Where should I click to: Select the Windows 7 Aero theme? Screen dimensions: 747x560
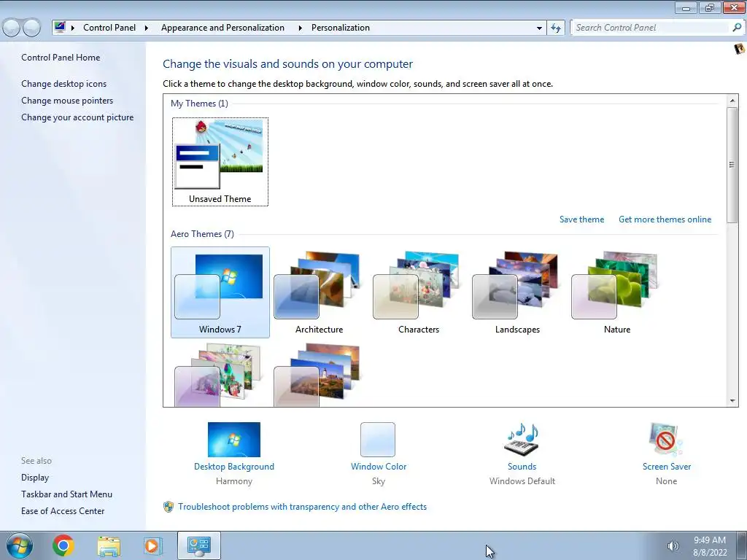[220, 292]
